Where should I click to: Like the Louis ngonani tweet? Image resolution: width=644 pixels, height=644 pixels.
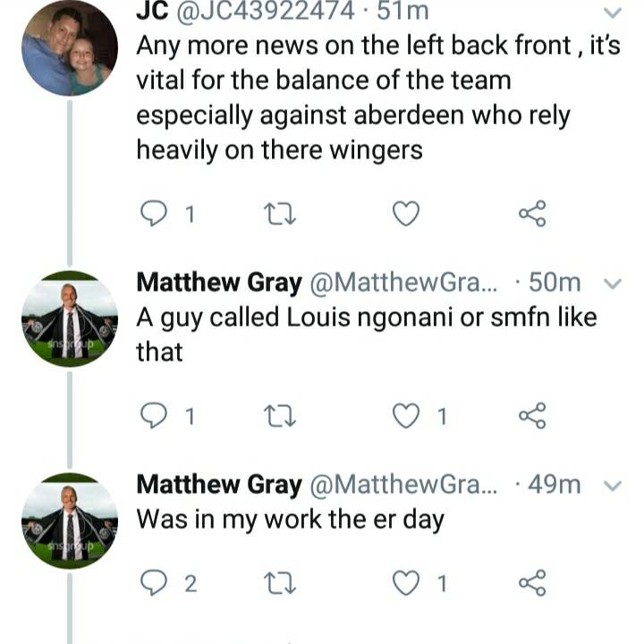406,416
